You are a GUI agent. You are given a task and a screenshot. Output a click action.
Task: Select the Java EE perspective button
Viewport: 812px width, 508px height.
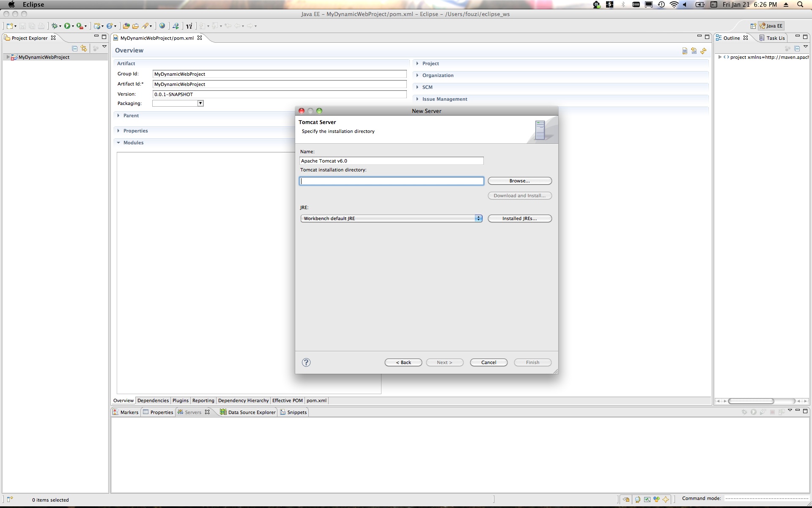coord(771,26)
